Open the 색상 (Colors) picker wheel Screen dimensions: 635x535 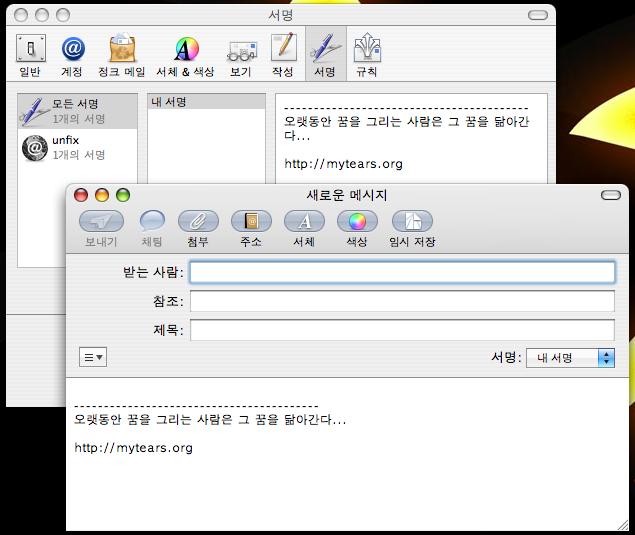point(357,221)
